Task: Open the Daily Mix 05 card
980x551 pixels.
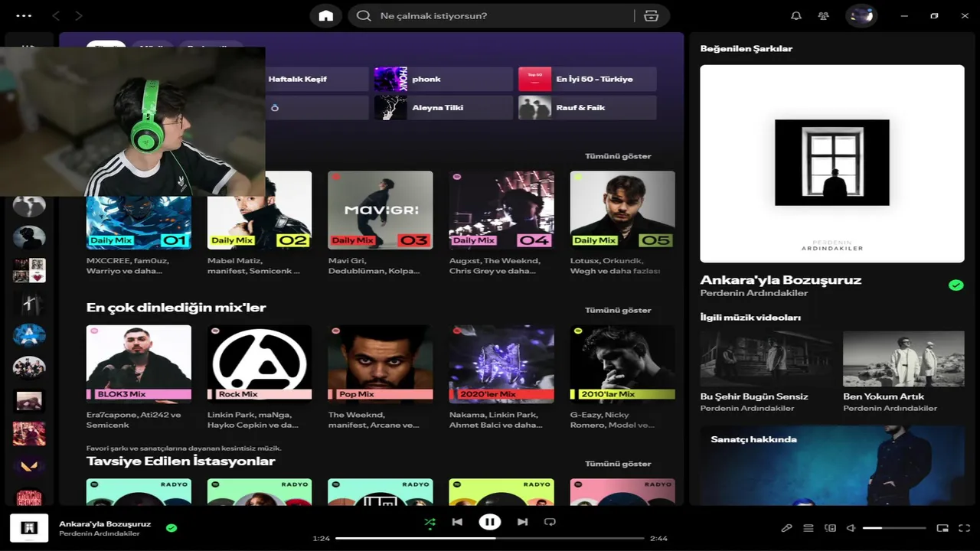Action: tap(622, 224)
